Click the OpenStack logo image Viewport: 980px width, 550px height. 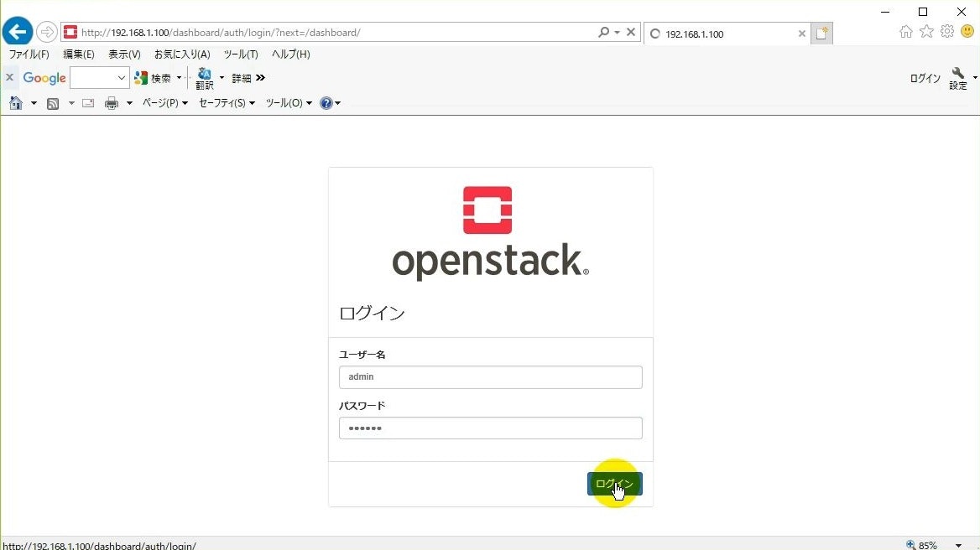click(x=490, y=233)
